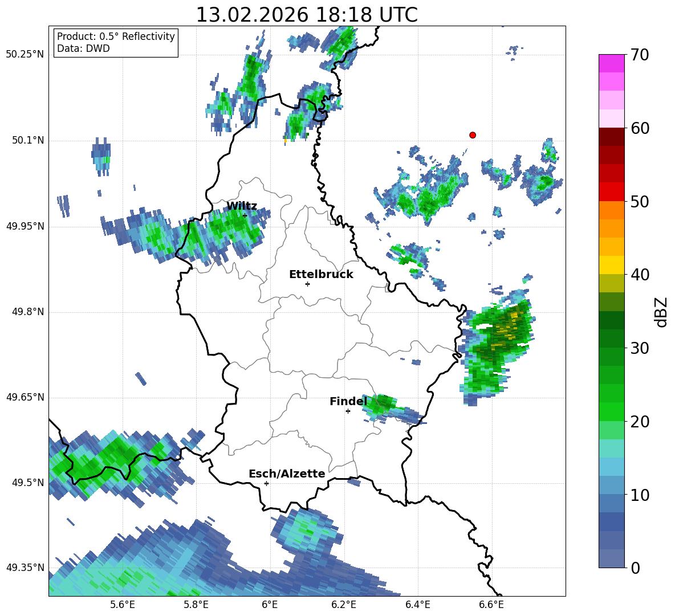Click the 5.8°E longitude label

(196, 605)
